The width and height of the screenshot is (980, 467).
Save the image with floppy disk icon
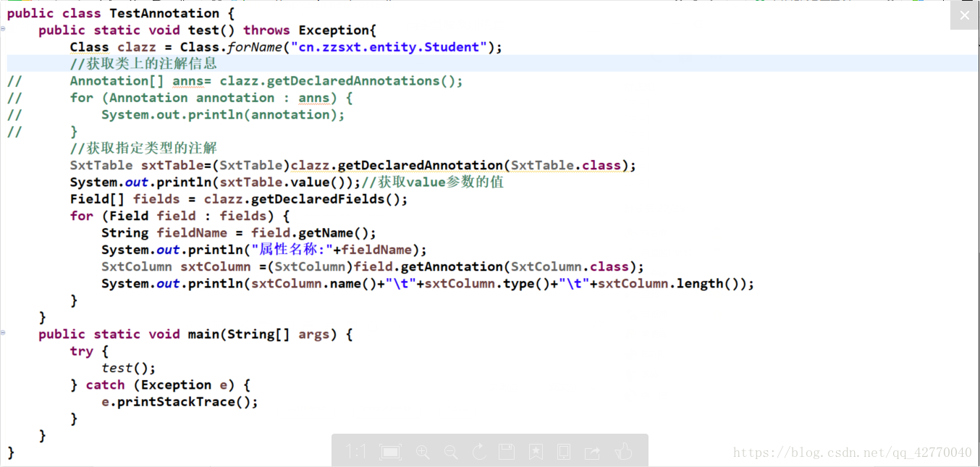pos(507,453)
